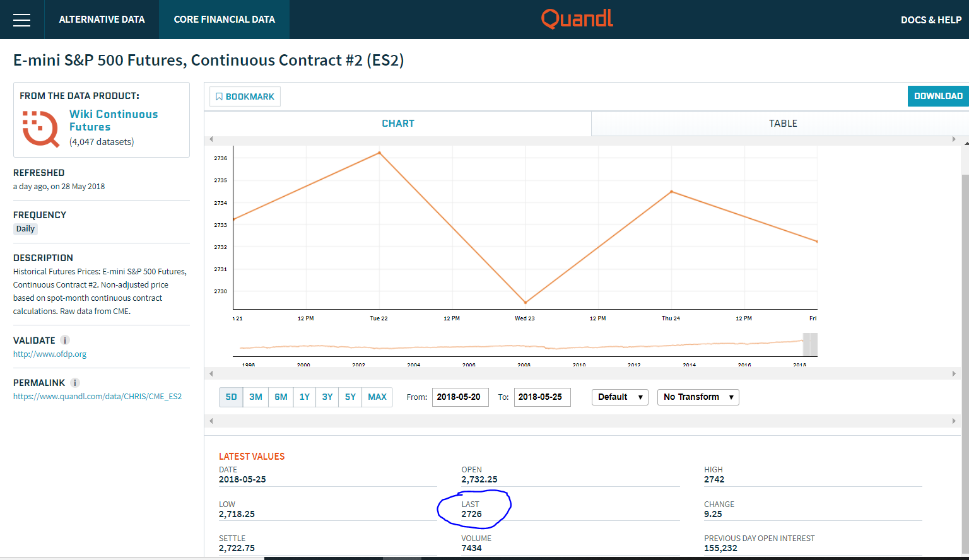Click the From date field
This screenshot has width=969, height=560.
[x=461, y=397]
